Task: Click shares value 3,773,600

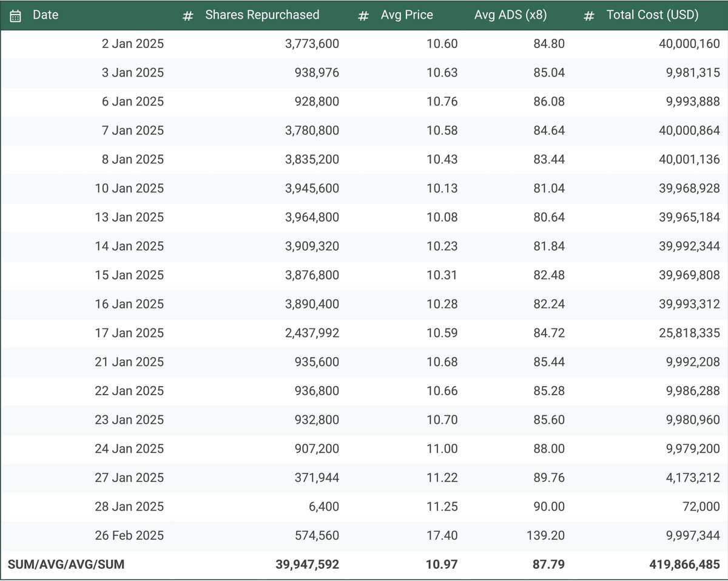Action: 312,44
